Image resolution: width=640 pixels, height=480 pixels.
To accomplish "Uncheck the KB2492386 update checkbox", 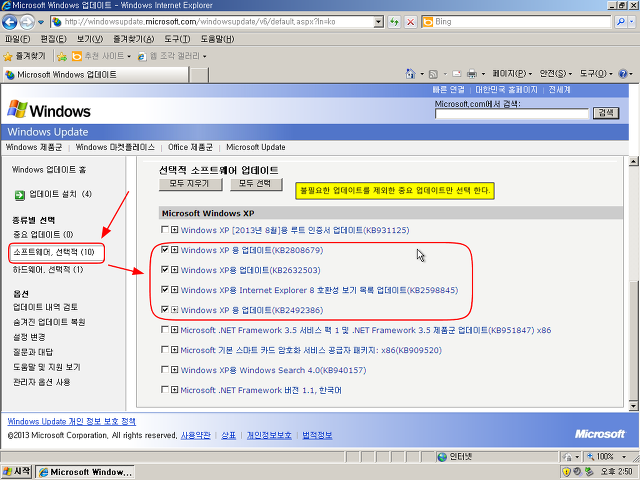I will pyautogui.click(x=164, y=310).
